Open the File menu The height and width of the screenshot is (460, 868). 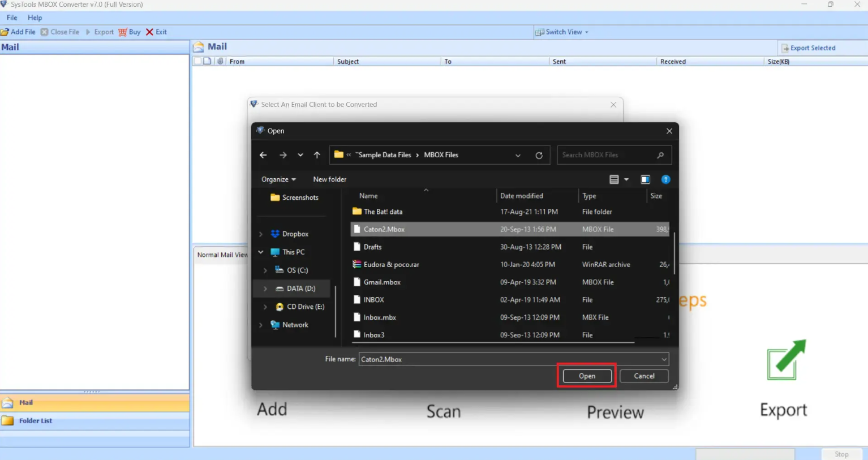click(12, 18)
